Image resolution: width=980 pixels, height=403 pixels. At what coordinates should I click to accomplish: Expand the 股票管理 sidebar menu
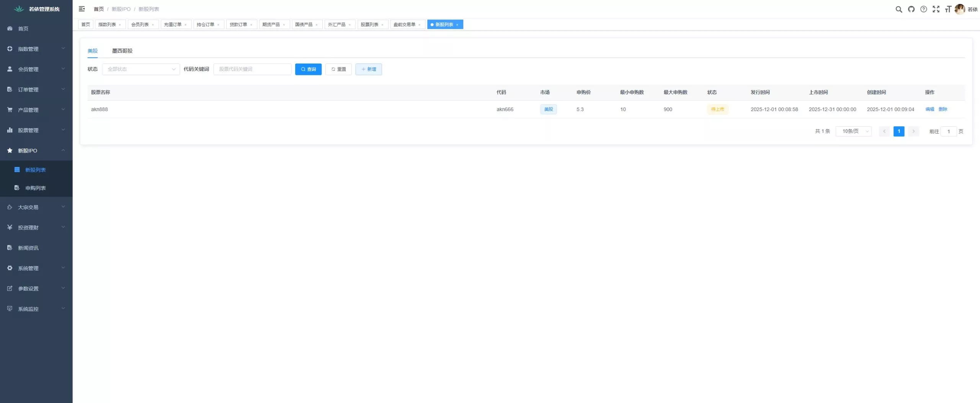click(x=36, y=130)
